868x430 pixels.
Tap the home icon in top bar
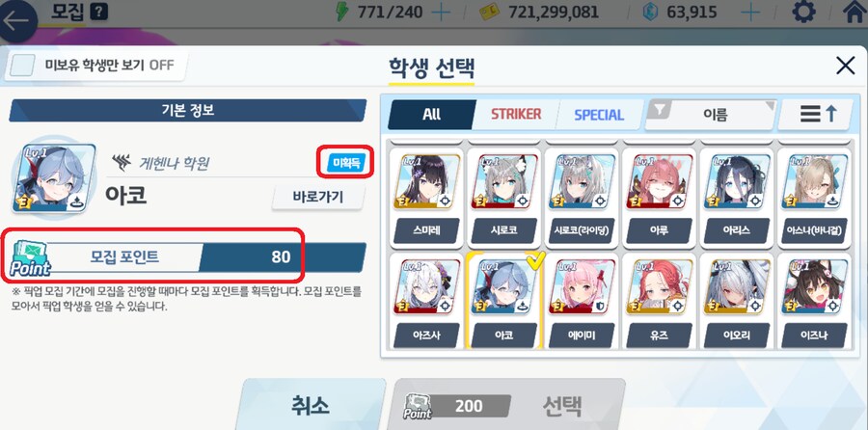[854, 11]
